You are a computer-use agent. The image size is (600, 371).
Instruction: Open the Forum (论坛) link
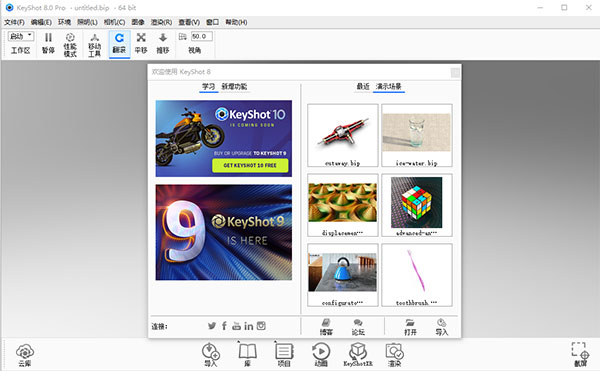pyautogui.click(x=358, y=327)
